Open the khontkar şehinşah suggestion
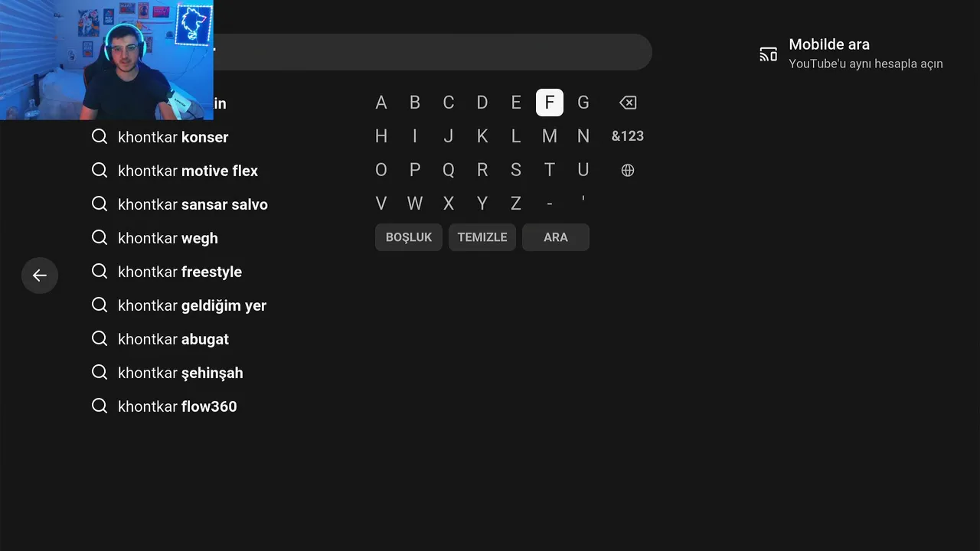Image resolution: width=980 pixels, height=551 pixels. click(181, 373)
